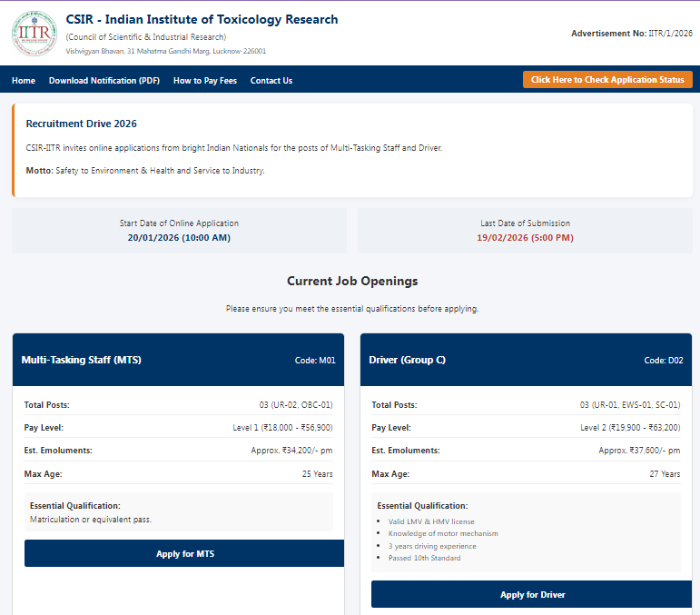Click the Please ensure you meet qualifications note
The height and width of the screenshot is (615, 700).
[x=352, y=309]
